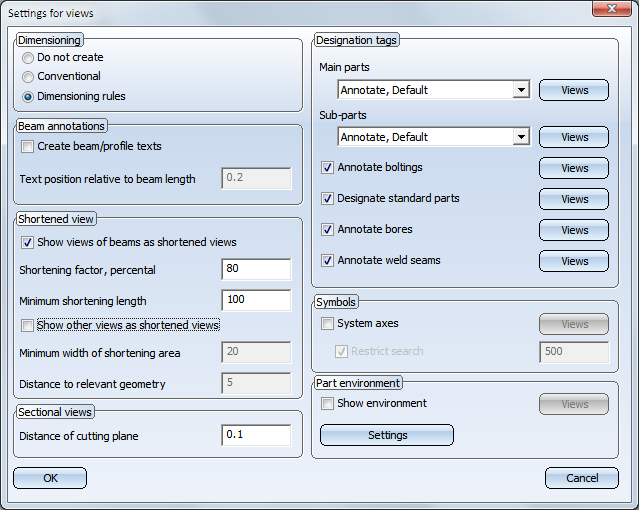Tick the Show environment checkbox

[327, 404]
